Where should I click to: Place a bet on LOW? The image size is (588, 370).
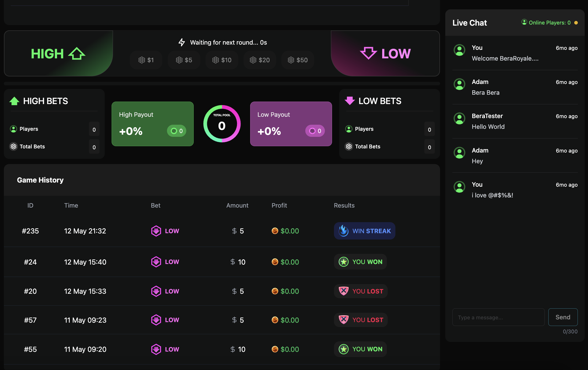point(385,54)
